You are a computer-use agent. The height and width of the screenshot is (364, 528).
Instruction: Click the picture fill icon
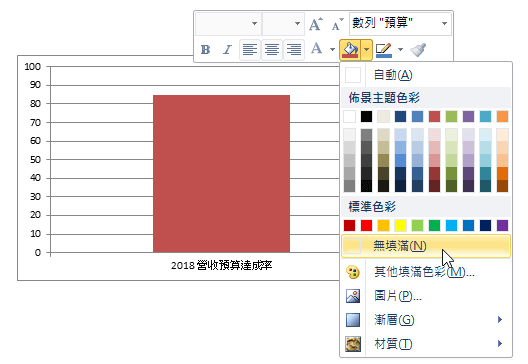353,296
